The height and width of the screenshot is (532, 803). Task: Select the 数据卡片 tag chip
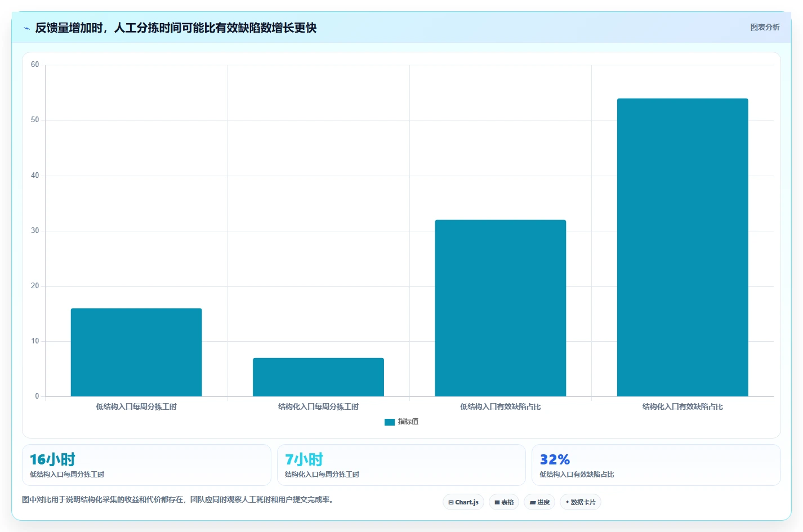pos(581,502)
